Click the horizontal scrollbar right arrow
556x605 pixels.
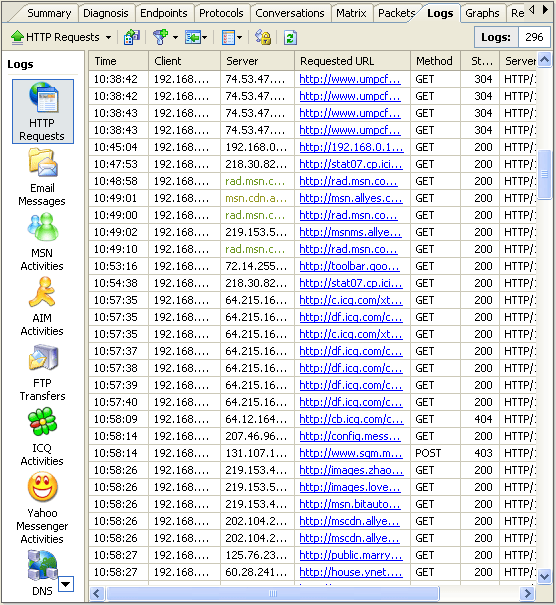(527, 593)
